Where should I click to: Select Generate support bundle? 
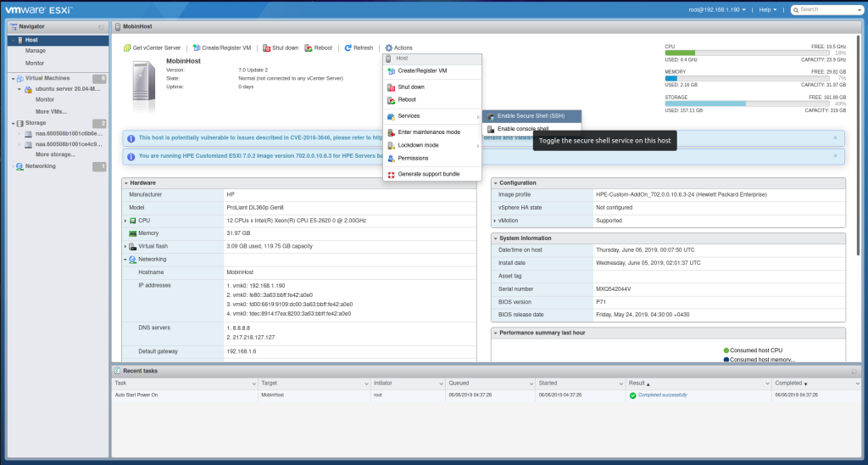tap(432, 174)
